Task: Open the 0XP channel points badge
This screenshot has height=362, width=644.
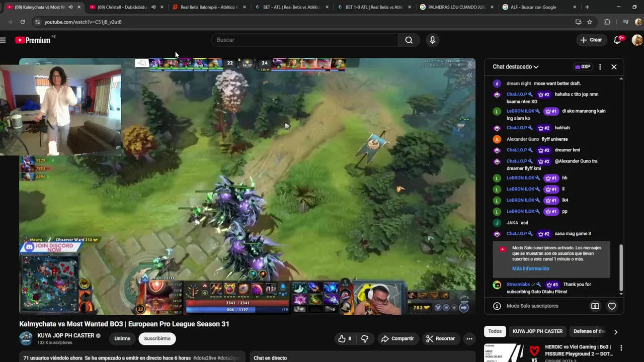Action: pyautogui.click(x=583, y=66)
